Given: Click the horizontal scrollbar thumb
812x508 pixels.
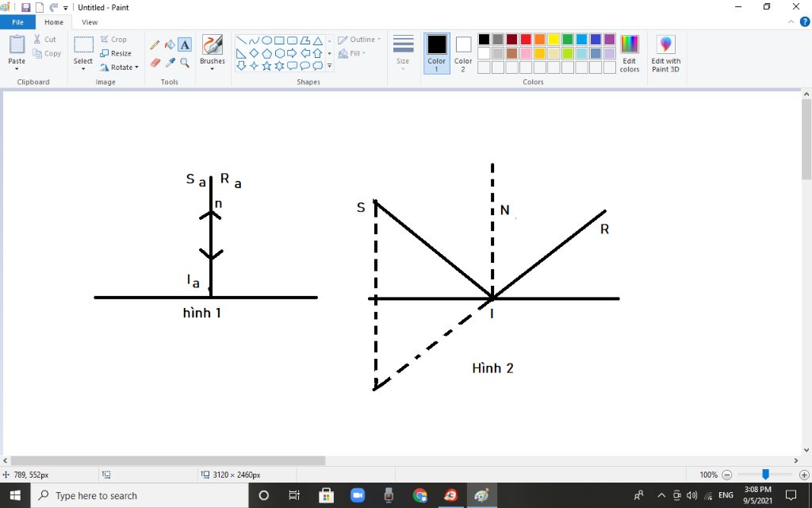Looking at the screenshot, I should pyautogui.click(x=168, y=461).
